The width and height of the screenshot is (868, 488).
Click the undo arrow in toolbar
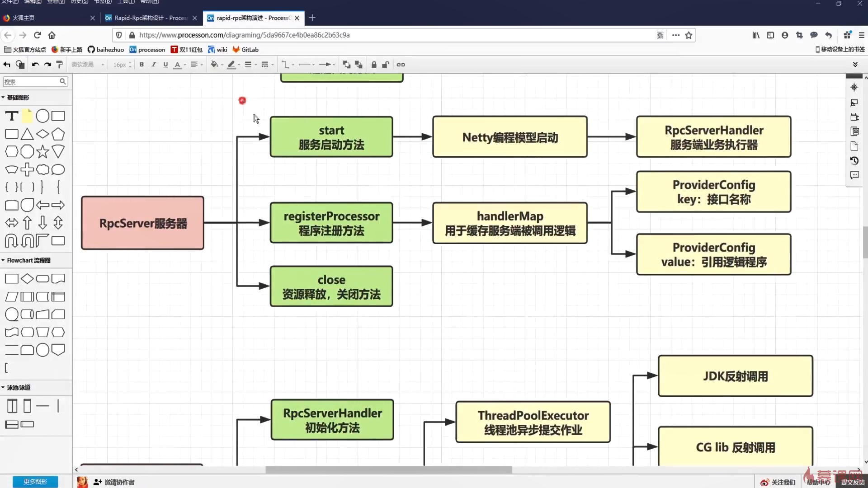pos(35,65)
